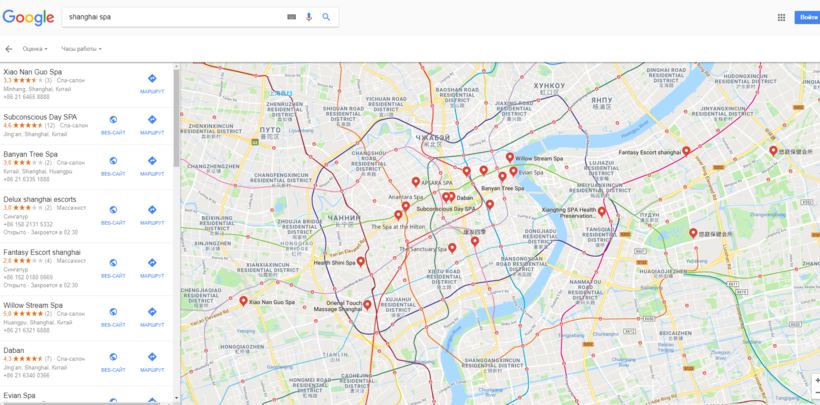Click the shanghai spa search field
Viewport: 820px width, 405px height.
point(170,17)
